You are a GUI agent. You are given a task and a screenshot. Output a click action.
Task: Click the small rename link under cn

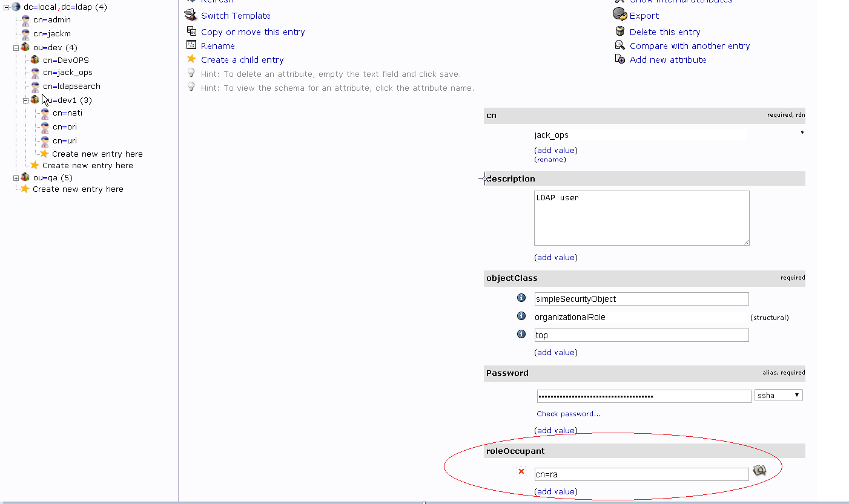pyautogui.click(x=550, y=160)
